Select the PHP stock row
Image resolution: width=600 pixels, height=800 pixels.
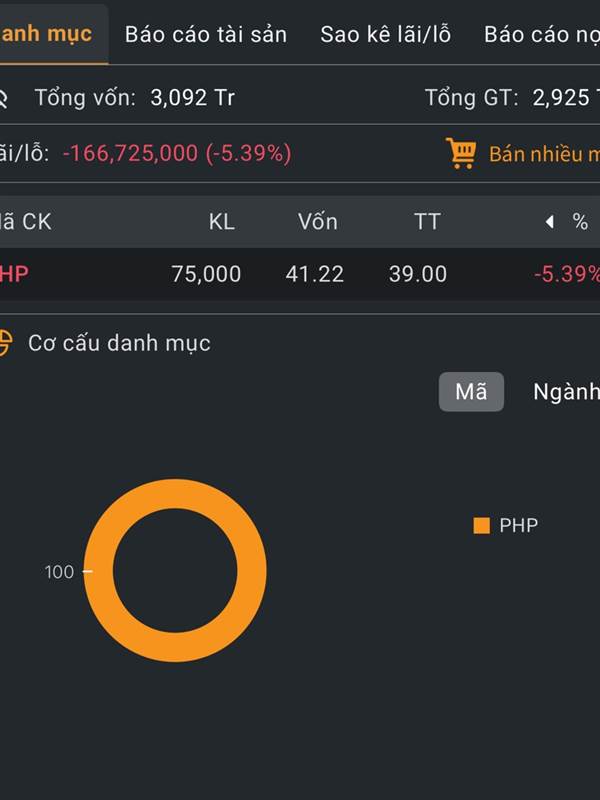pos(300,274)
